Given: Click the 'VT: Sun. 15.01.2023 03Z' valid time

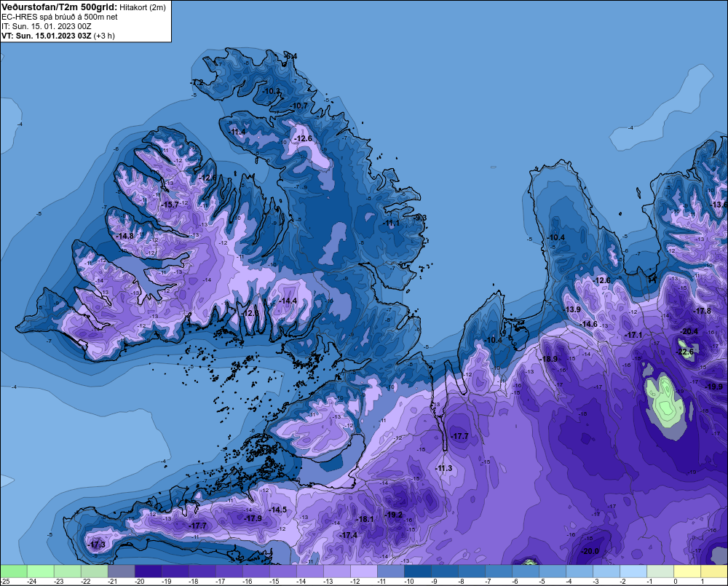Looking at the screenshot, I should click(47, 36).
